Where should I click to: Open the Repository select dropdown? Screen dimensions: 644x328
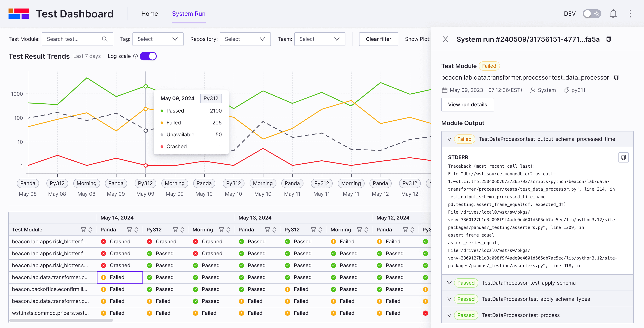(245, 39)
